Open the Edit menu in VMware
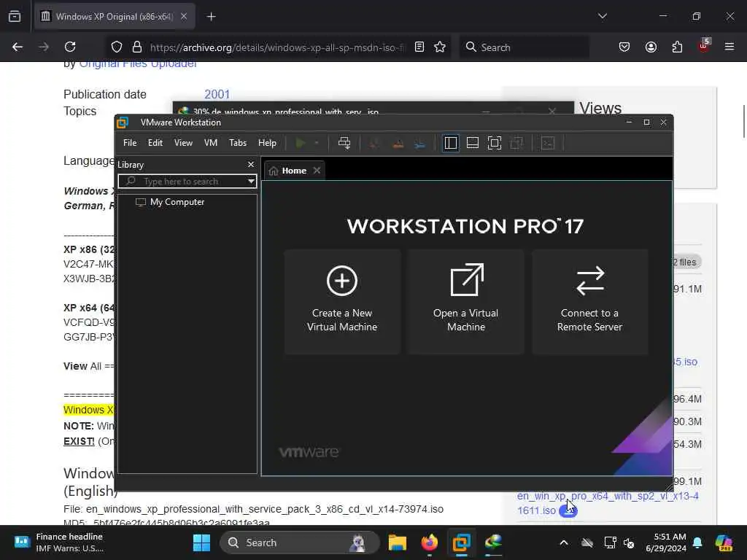Viewport: 747px width, 560px height. coord(155,143)
